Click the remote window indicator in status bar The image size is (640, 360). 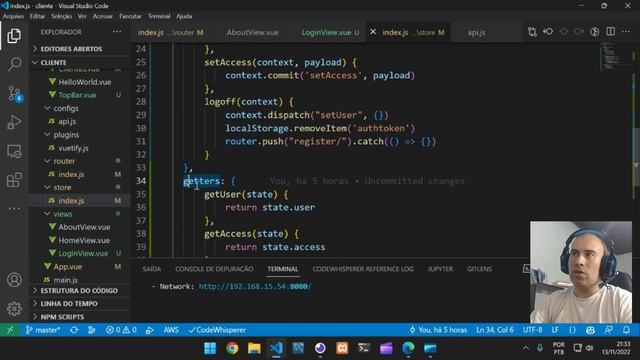(x=10, y=330)
